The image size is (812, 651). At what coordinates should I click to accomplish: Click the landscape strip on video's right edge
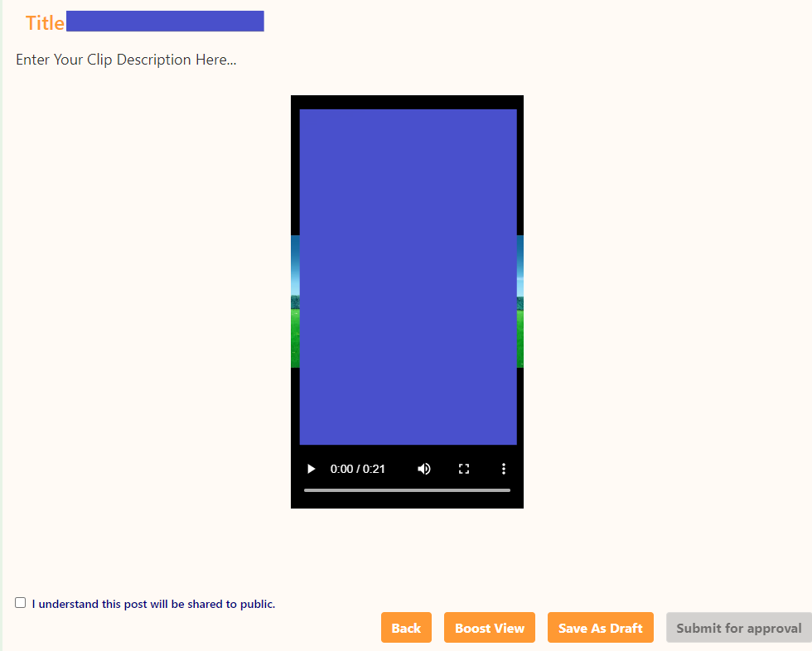pos(520,301)
